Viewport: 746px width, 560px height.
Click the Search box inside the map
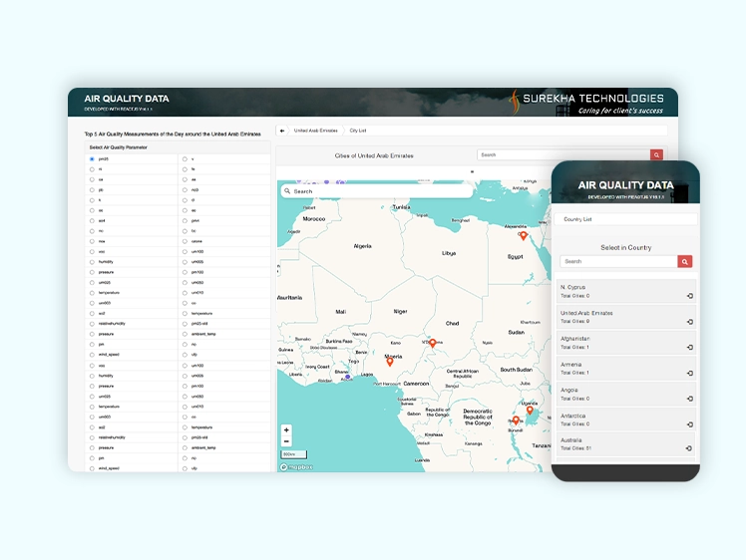pos(377,191)
